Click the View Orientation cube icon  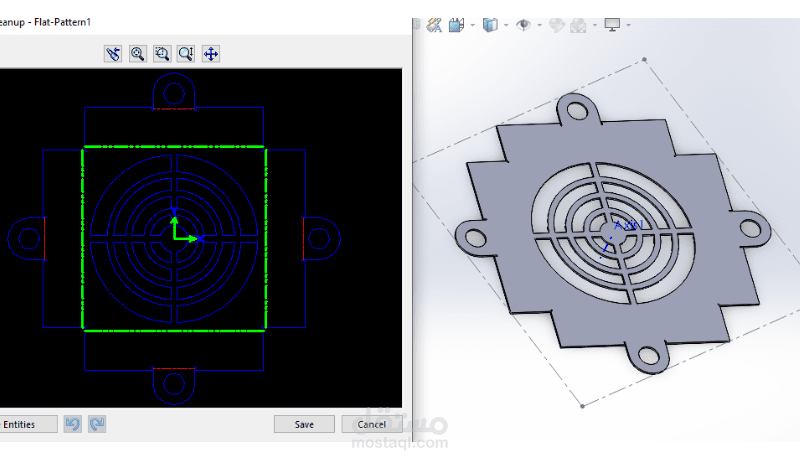[456, 25]
